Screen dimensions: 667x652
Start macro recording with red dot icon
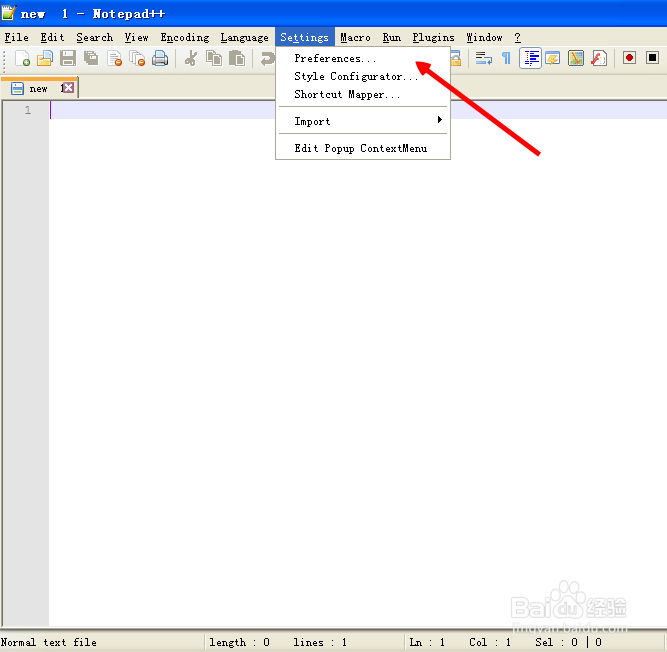click(x=629, y=57)
